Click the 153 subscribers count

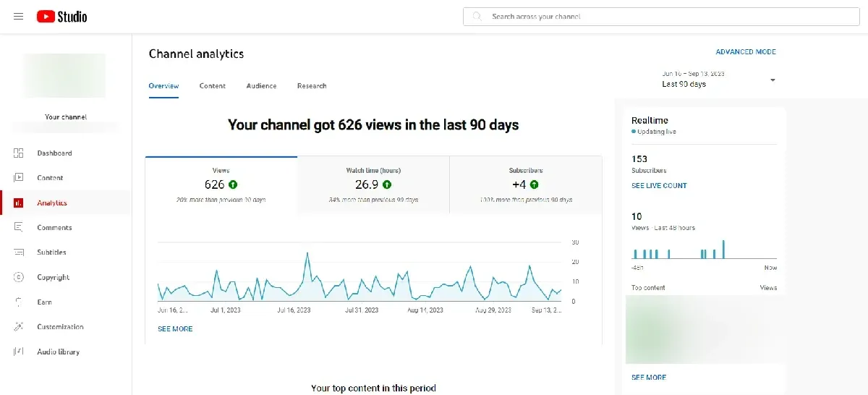click(639, 159)
